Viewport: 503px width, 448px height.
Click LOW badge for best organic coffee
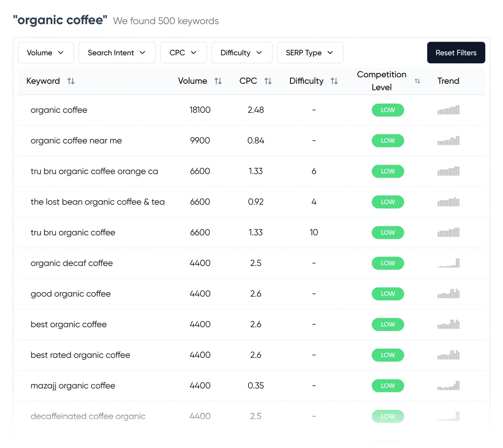tap(388, 324)
